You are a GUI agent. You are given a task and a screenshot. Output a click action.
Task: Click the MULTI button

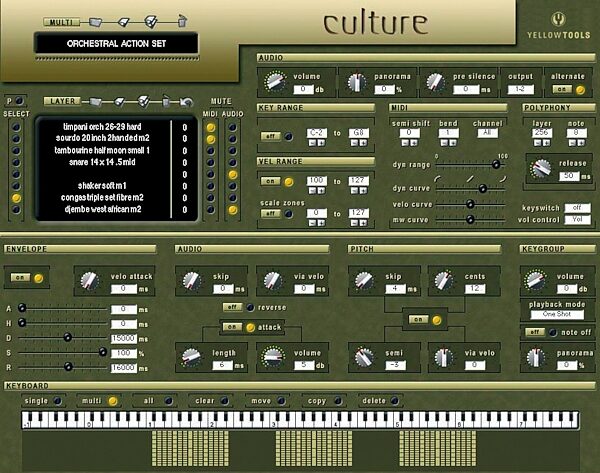click(62, 22)
